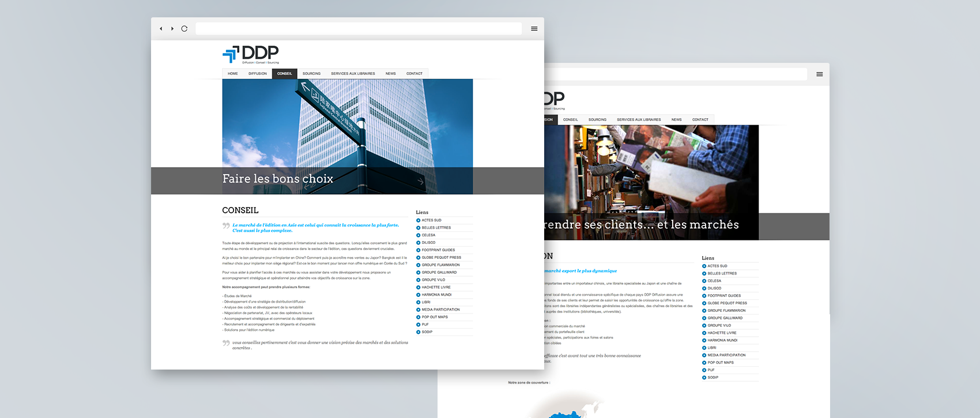Open GROUPE FLAMMARION link in front window
This screenshot has width=980, height=418.
click(441, 265)
